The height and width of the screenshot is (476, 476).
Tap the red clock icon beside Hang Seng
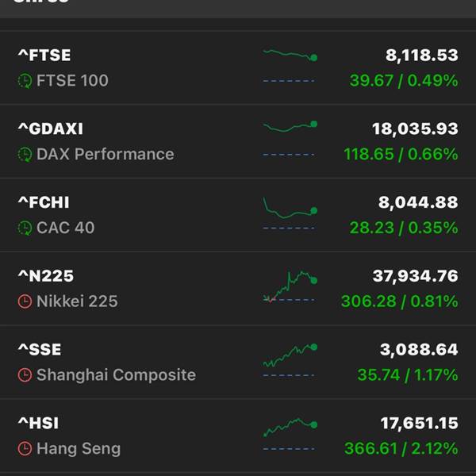click(x=25, y=449)
